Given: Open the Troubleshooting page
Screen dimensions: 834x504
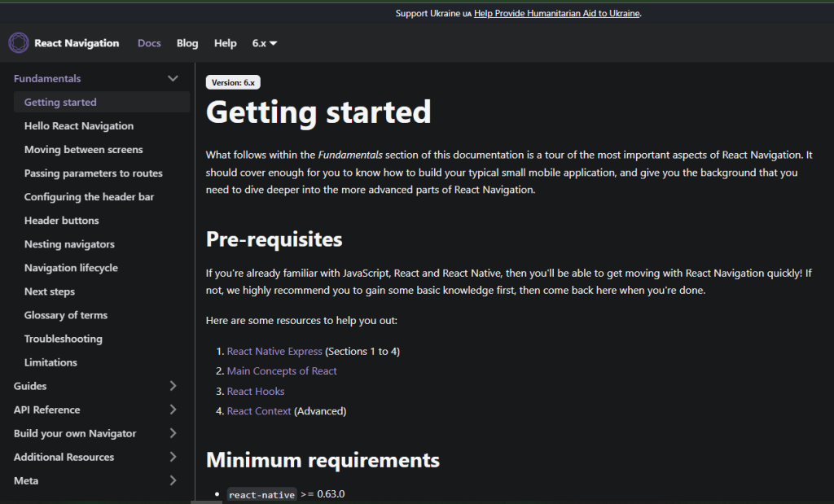Looking at the screenshot, I should pos(63,339).
